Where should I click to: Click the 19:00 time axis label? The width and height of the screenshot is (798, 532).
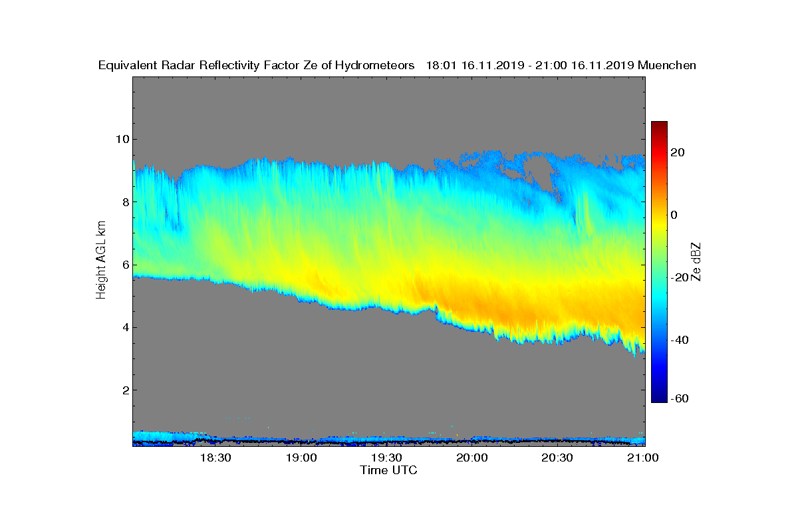301,458
